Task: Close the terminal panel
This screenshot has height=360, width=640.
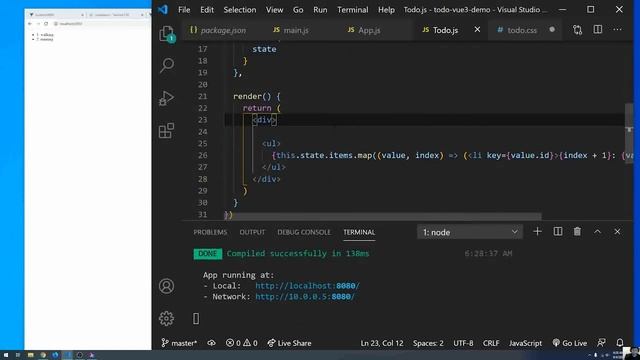Action: 617,232
